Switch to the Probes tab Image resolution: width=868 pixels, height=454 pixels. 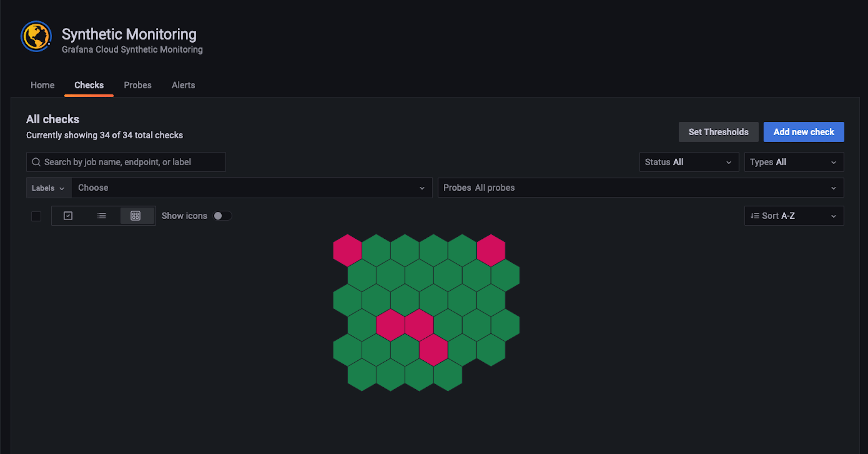click(137, 85)
